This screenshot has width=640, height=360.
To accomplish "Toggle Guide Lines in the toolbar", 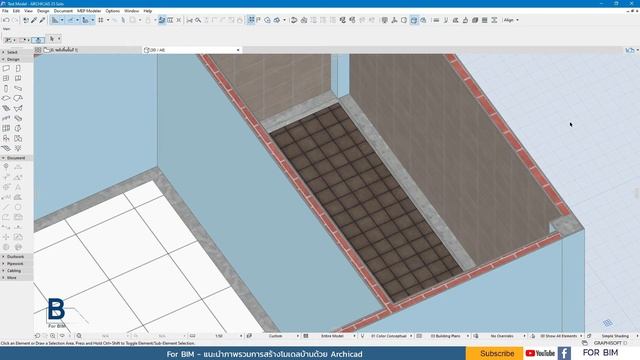I will [55, 20].
